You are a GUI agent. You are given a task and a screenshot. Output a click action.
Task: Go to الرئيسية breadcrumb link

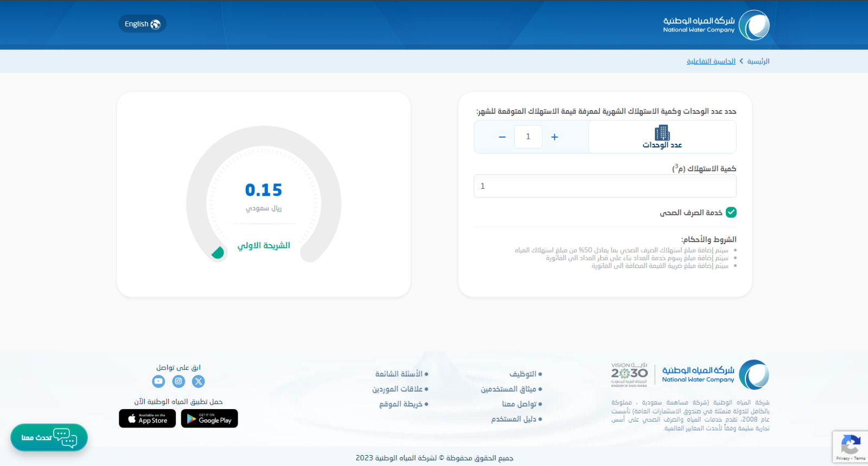[x=758, y=61]
